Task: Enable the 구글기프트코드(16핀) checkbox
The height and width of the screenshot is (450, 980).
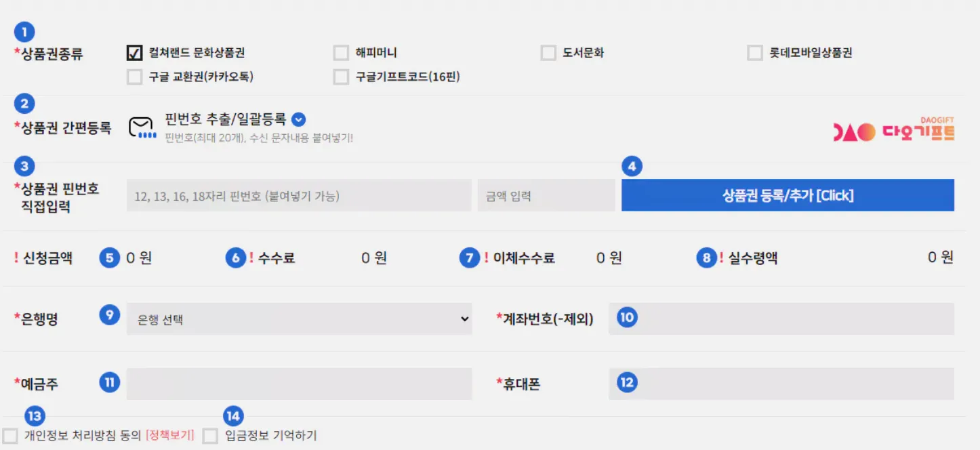Action: coord(341,77)
